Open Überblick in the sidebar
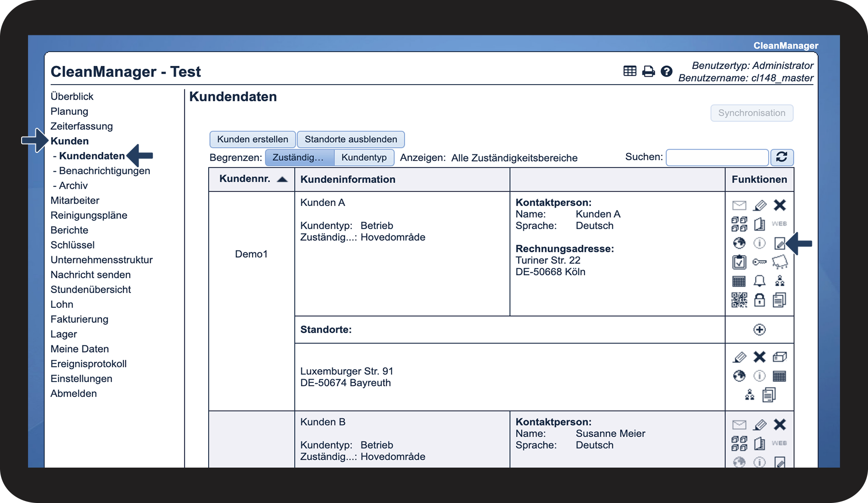 pos(72,96)
